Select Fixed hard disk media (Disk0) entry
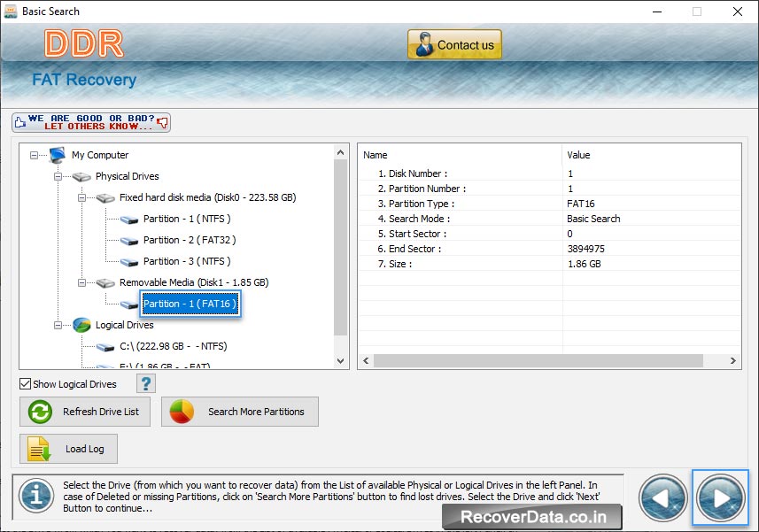 tap(207, 197)
